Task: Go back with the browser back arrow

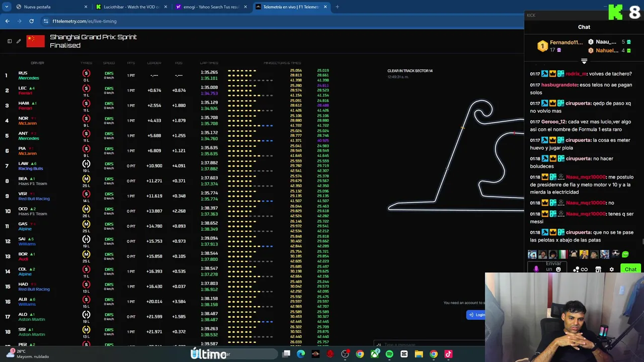Action: 7,21
